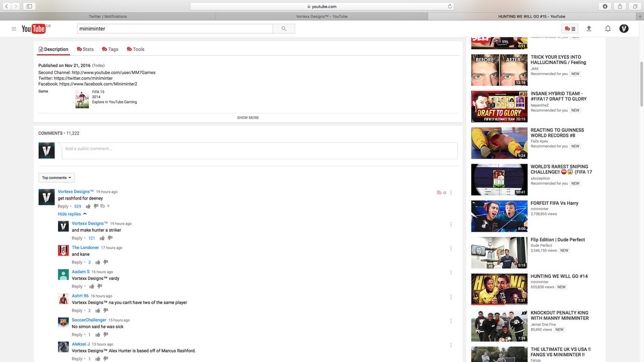Open Flip Edition Dude Perfect thumbnail

point(499,253)
